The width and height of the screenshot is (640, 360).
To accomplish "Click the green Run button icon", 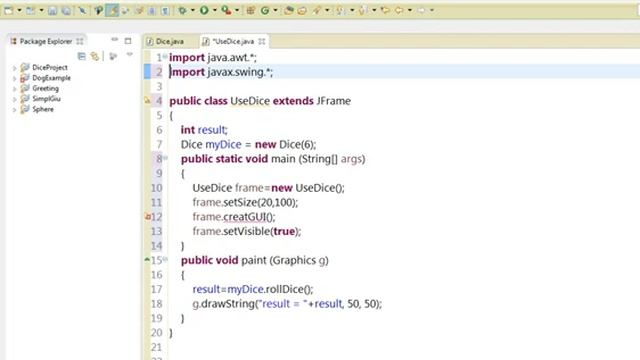I will coord(204,10).
